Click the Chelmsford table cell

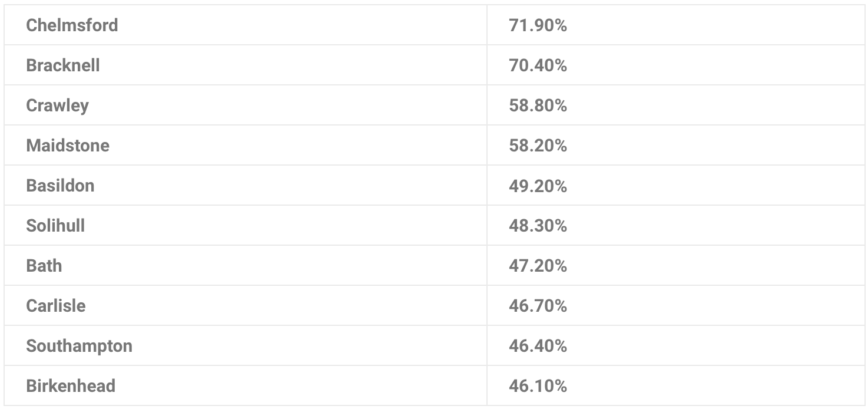[x=246, y=25]
